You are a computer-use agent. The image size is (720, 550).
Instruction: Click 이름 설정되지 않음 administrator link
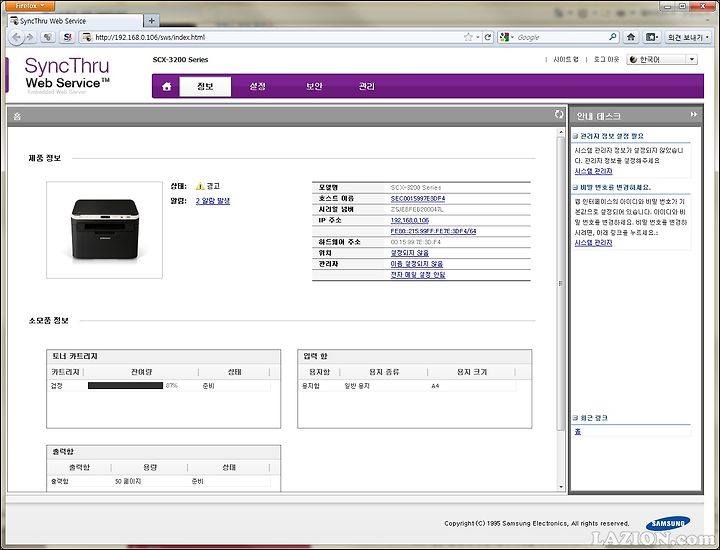point(416,264)
